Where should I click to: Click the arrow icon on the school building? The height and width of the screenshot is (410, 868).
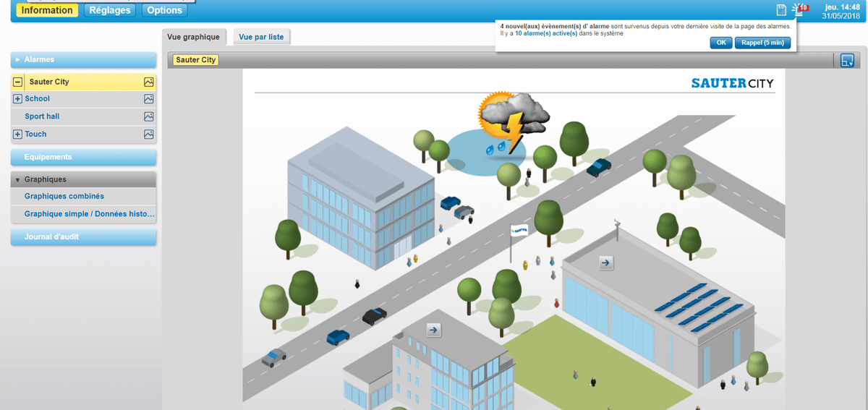(434, 330)
